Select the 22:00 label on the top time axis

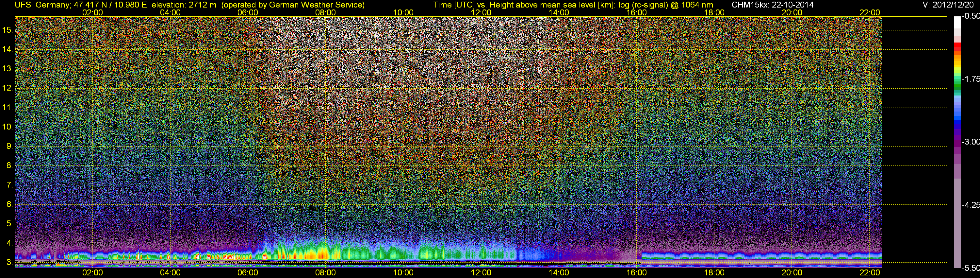pyautogui.click(x=870, y=12)
